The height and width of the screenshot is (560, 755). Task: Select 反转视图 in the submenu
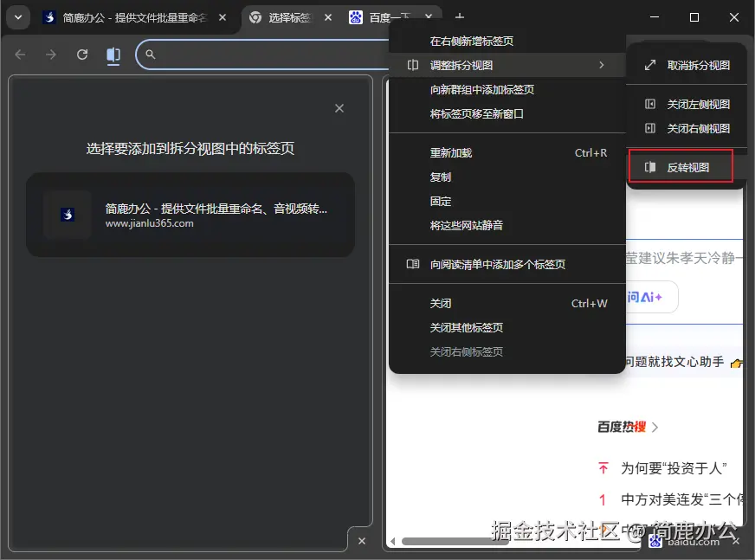689,166
